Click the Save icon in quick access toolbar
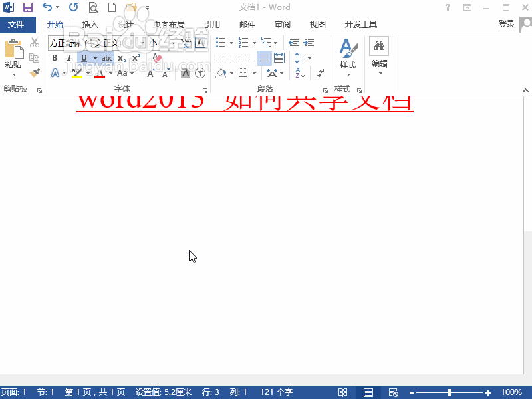532x399 pixels. point(28,7)
